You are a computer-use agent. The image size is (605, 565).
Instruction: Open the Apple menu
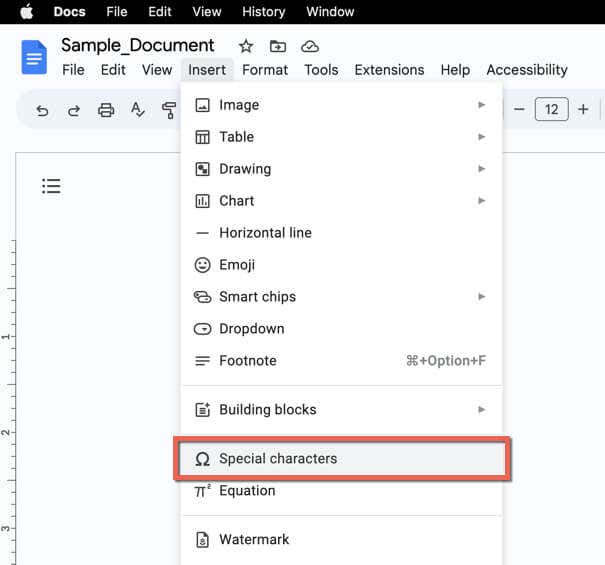[27, 12]
